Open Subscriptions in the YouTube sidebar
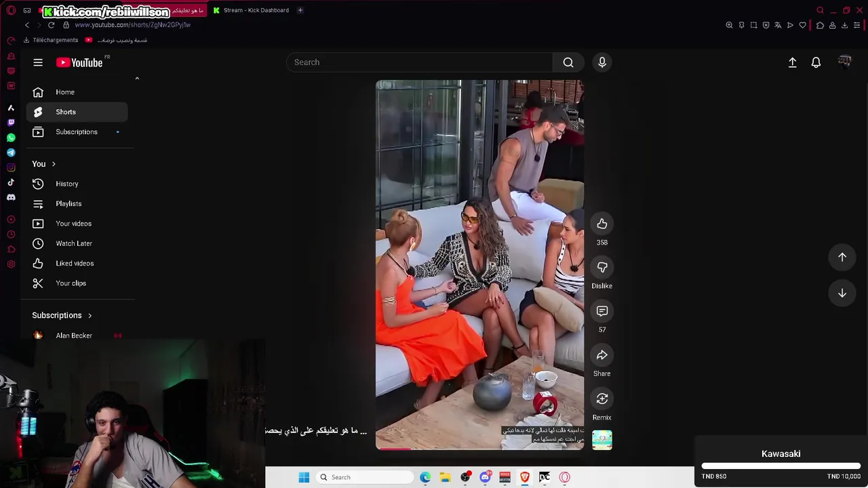The width and height of the screenshot is (868, 488). click(77, 131)
